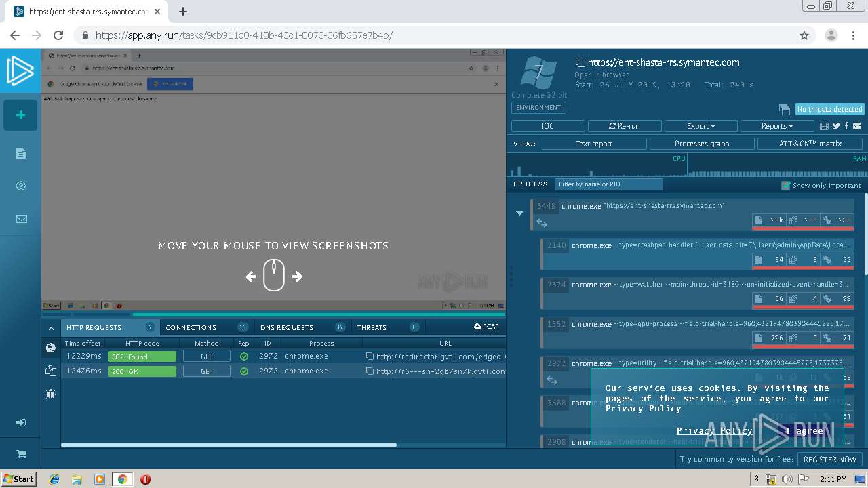This screenshot has height=488, width=868.
Task: Select the debug bug icon in the bottom panel
Action: click(x=50, y=393)
